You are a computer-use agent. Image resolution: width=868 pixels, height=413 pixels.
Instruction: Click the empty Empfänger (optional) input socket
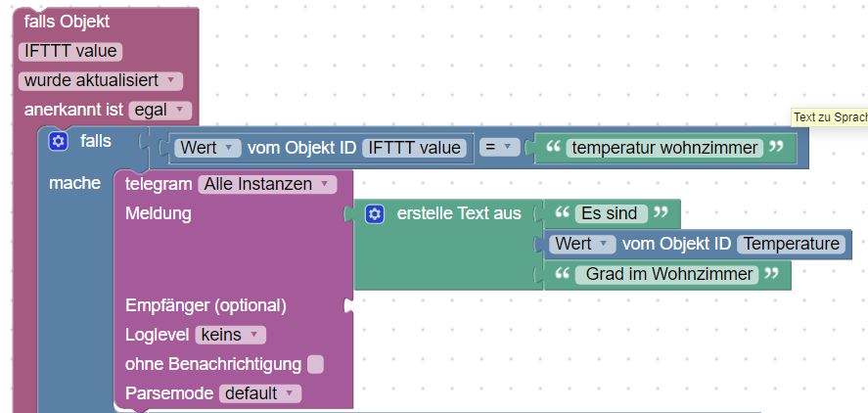pyautogui.click(x=347, y=305)
